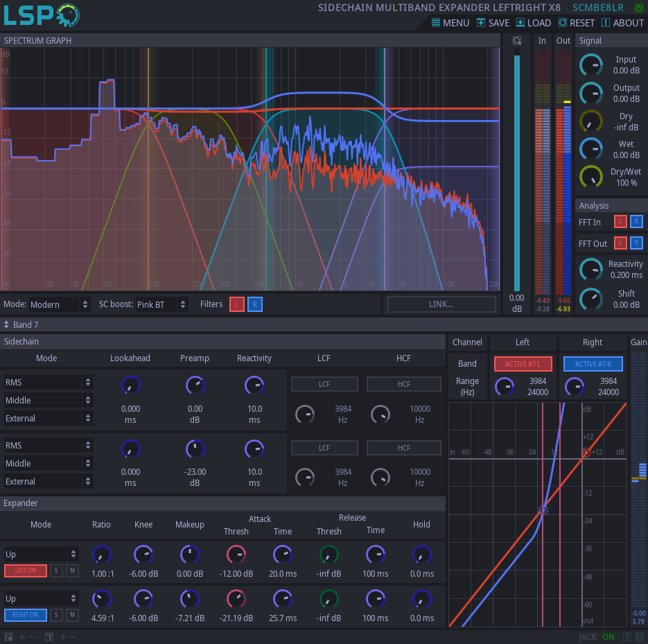Click the SAVE icon

tap(480, 23)
